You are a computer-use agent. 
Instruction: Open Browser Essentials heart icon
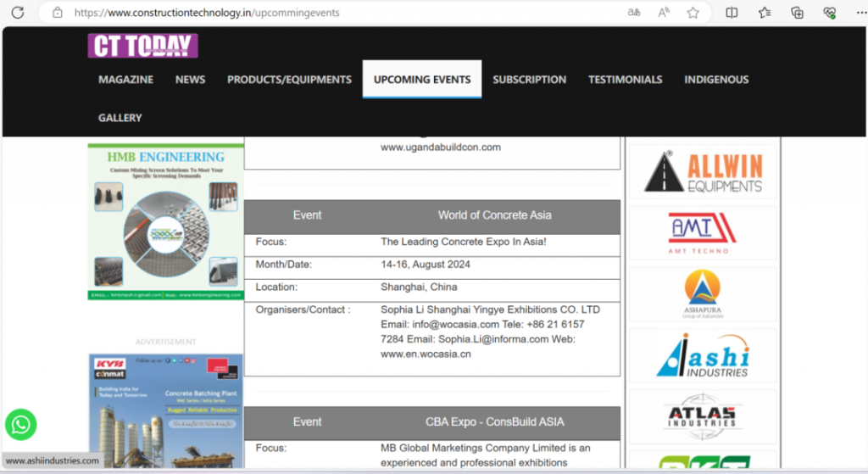[x=829, y=13]
